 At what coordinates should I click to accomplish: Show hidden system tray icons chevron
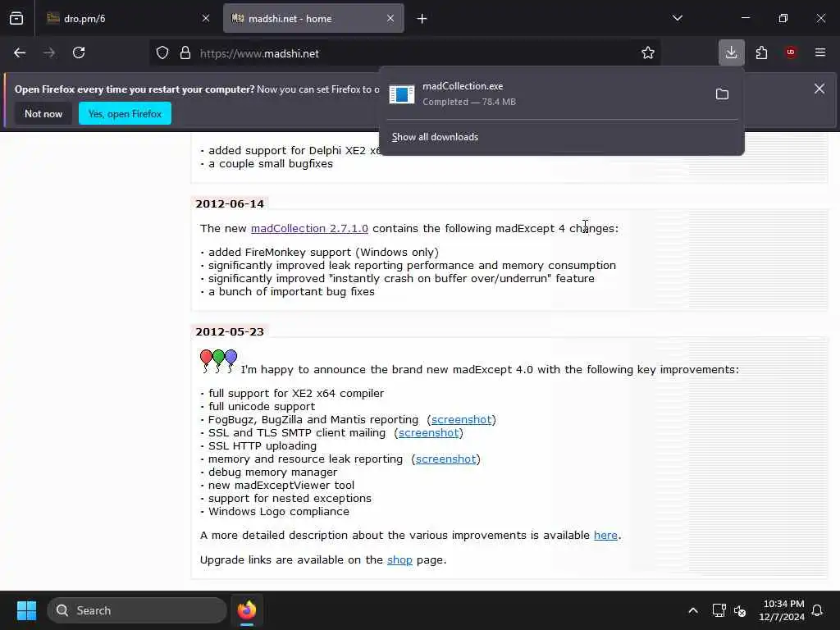[x=692, y=610]
